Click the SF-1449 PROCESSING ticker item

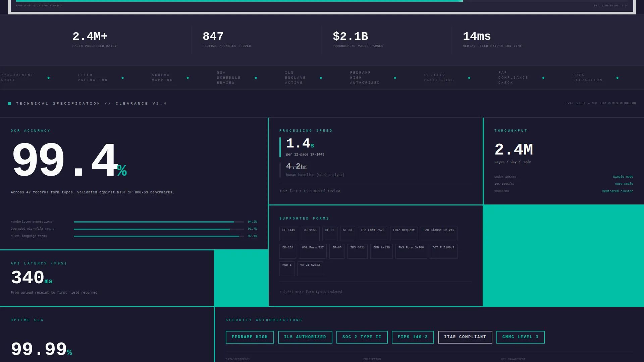click(439, 78)
